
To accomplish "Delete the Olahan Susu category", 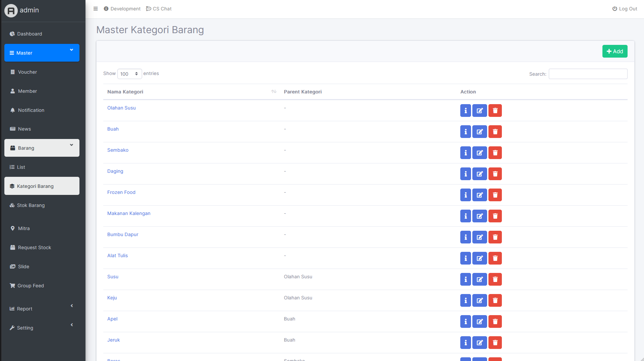I will [495, 111].
